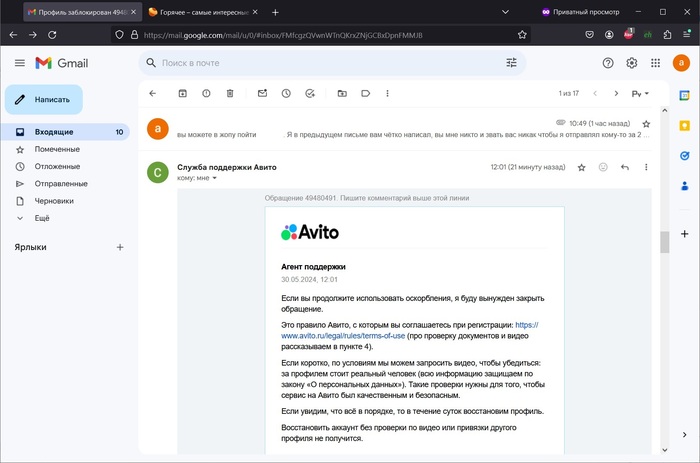Archive the open email conversation
The image size is (700, 463).
pos(182,93)
